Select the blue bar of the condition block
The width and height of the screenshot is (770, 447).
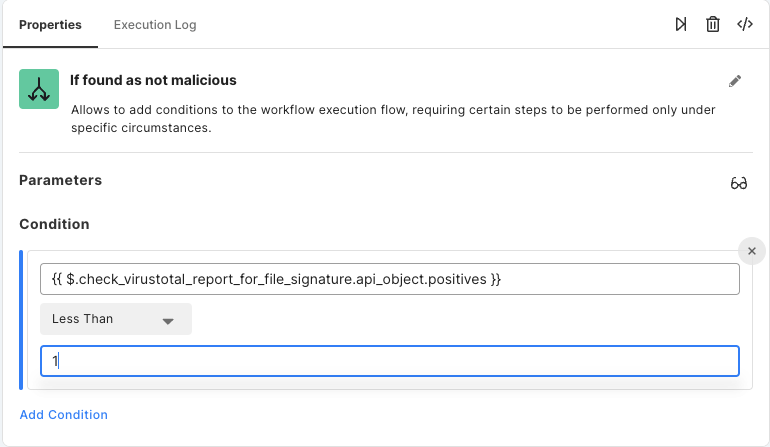click(x=21, y=320)
